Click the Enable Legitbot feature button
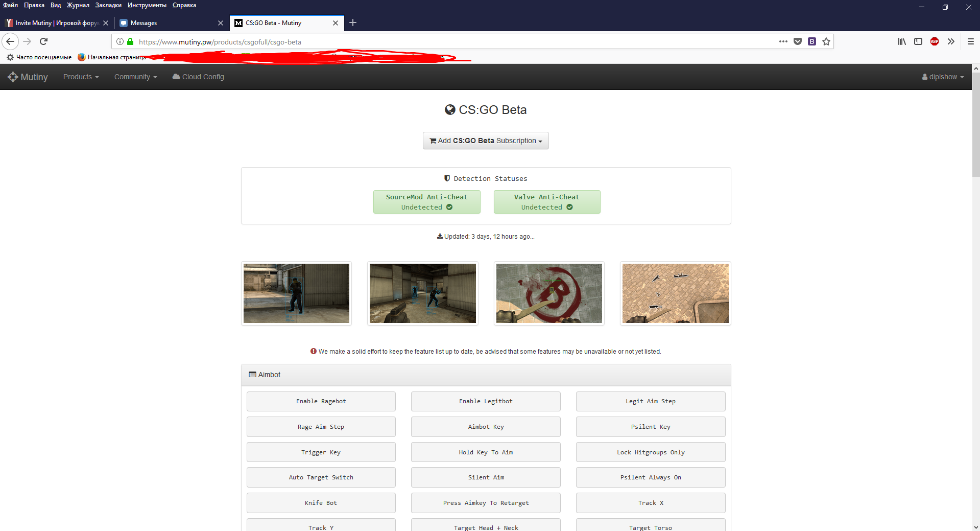This screenshot has height=531, width=980. 486,401
